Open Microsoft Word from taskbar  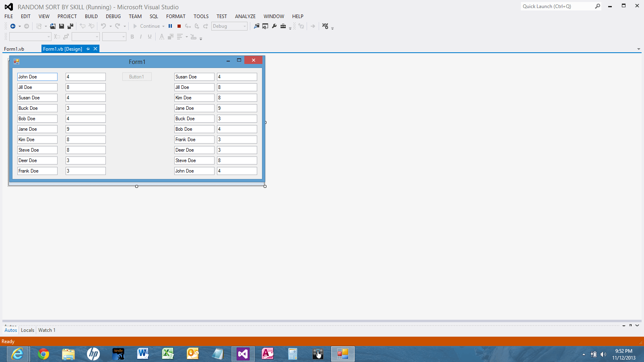coord(143,354)
